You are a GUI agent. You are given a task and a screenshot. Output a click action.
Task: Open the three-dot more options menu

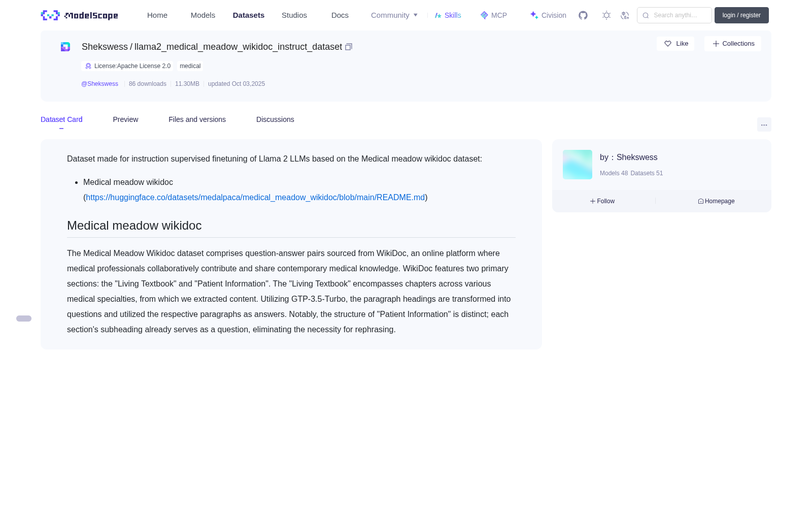coord(764,124)
